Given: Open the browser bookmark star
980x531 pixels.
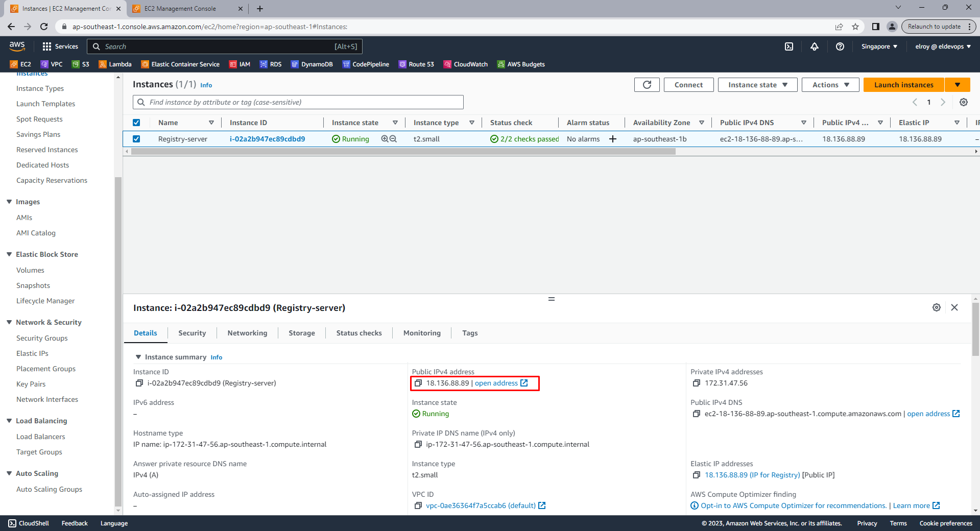Looking at the screenshot, I should click(x=855, y=27).
